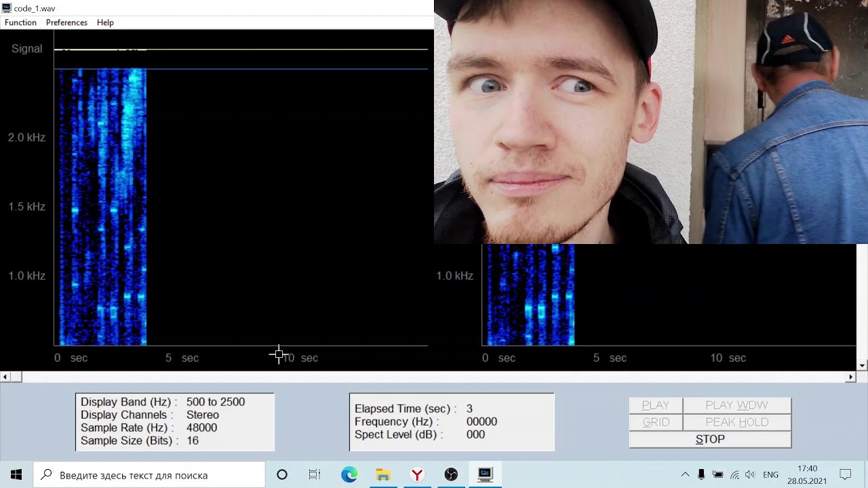868x488 pixels.
Task: Click the webcam video overlay
Action: tap(651, 122)
